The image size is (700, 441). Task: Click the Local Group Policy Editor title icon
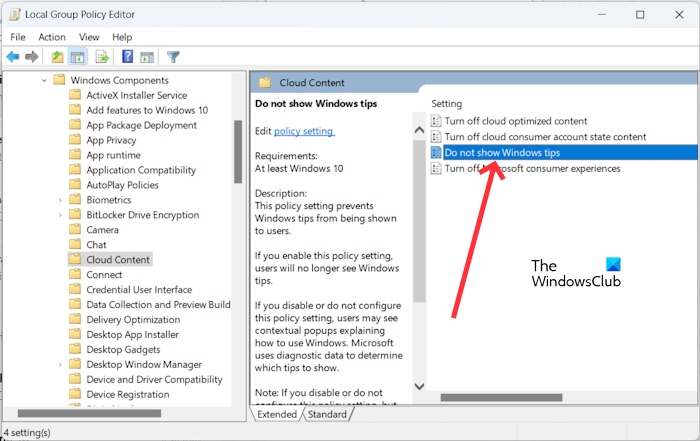[15, 14]
